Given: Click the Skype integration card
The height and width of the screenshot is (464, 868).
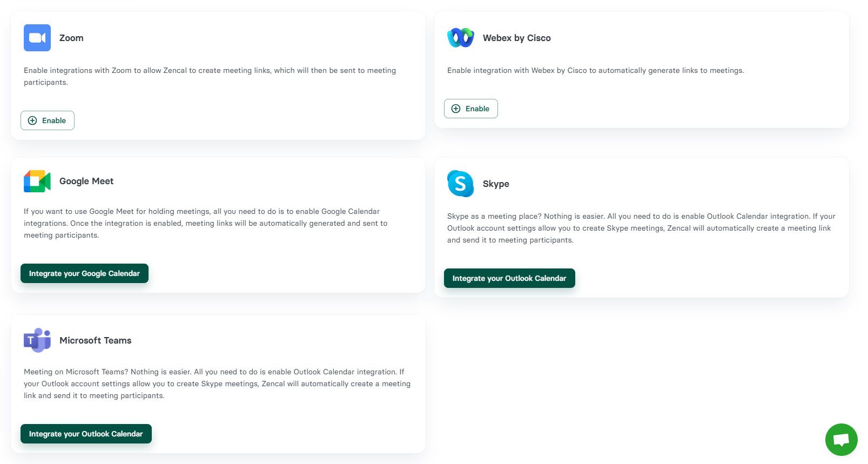Looking at the screenshot, I should coord(642,227).
